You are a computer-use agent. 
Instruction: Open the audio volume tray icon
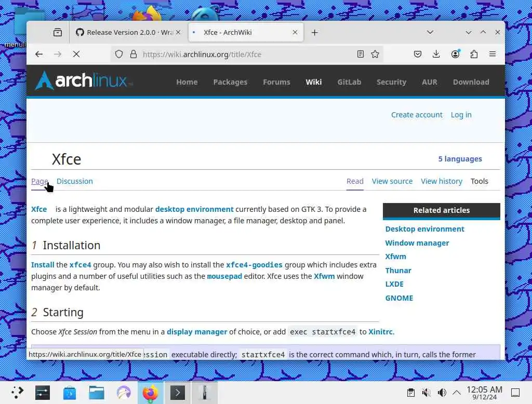tap(442, 393)
